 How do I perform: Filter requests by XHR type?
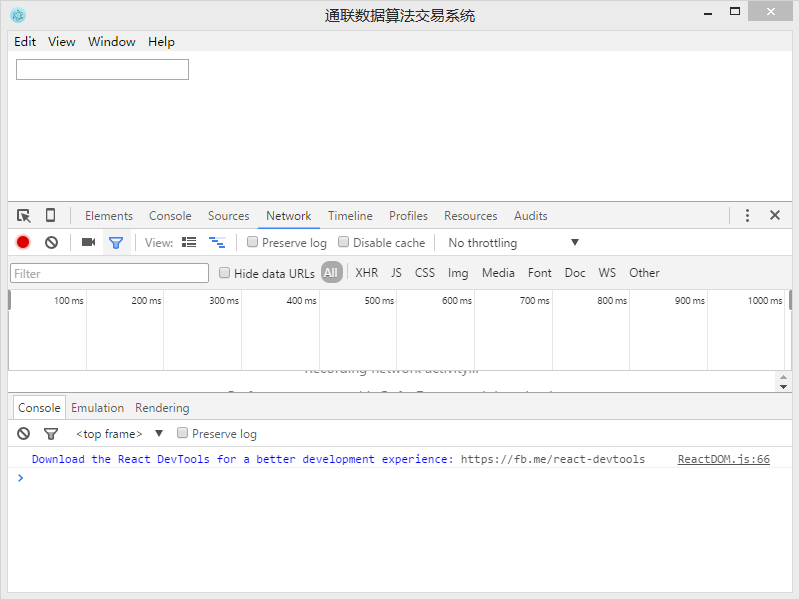[367, 273]
